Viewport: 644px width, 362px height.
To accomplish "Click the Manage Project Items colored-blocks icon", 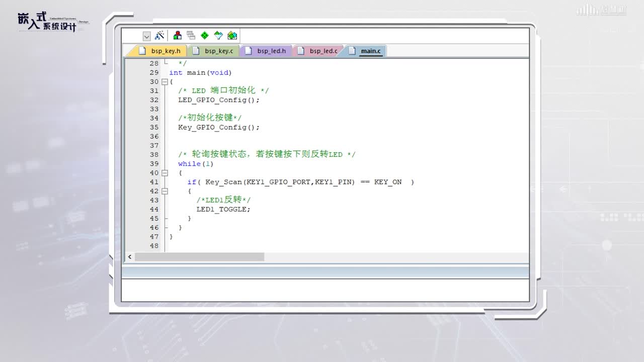I will coord(177,36).
